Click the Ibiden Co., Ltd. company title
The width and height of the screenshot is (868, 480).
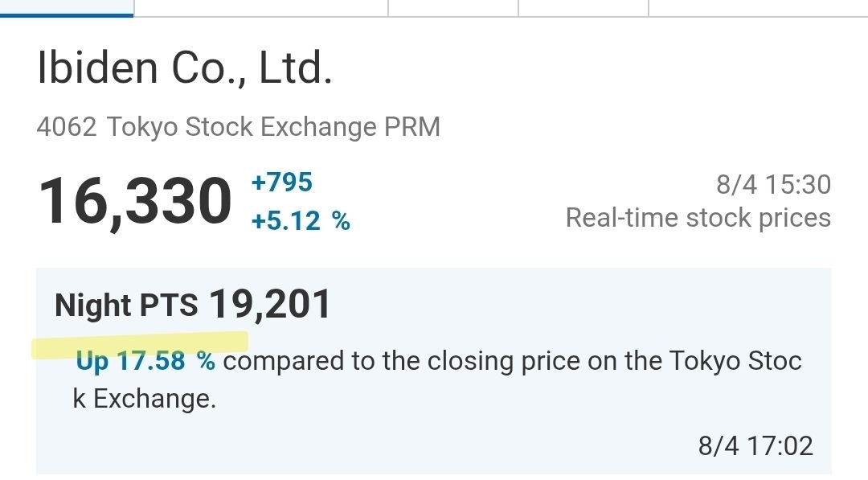185,68
